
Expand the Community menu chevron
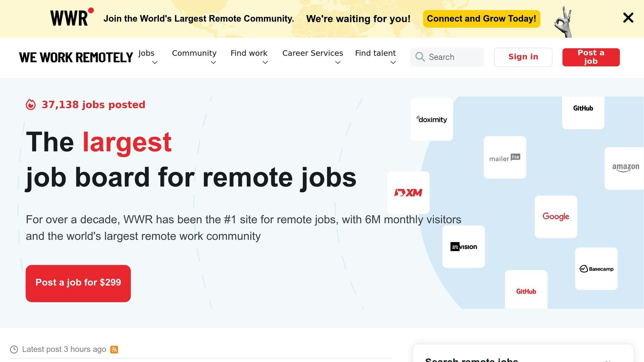[x=213, y=63]
